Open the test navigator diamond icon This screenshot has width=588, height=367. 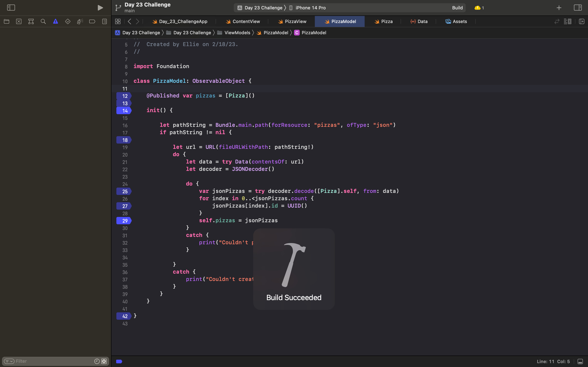(68, 21)
